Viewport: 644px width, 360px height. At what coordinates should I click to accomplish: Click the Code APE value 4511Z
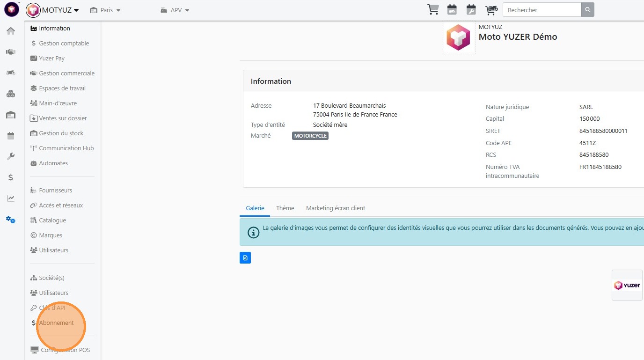click(587, 143)
